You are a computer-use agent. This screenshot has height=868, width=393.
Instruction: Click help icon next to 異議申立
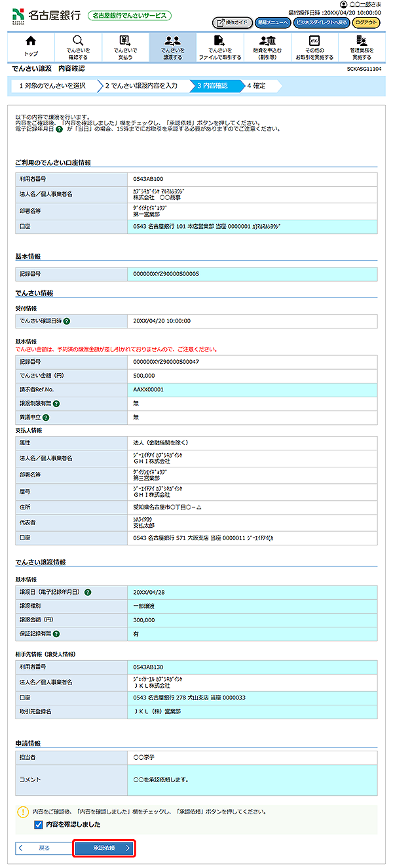click(x=47, y=417)
